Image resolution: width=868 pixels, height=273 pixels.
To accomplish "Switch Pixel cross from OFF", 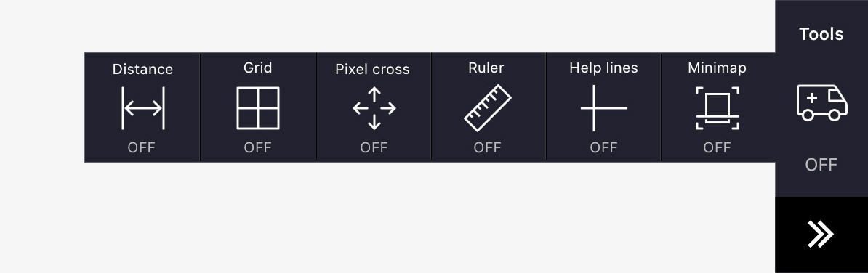I will [374, 147].
